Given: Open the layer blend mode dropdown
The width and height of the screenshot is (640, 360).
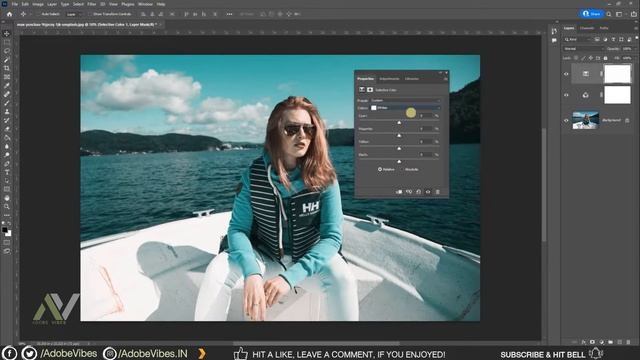Looking at the screenshot, I should [583, 49].
